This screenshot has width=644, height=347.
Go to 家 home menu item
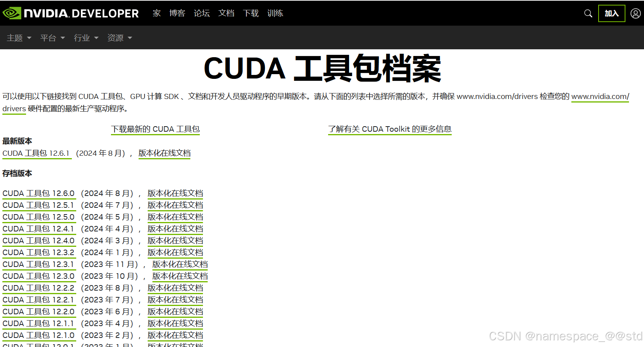click(x=157, y=13)
